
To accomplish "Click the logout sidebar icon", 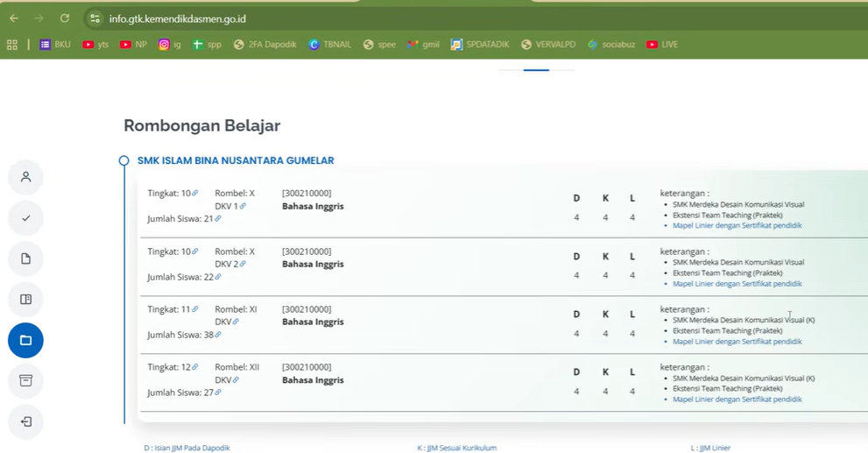I will click(25, 422).
